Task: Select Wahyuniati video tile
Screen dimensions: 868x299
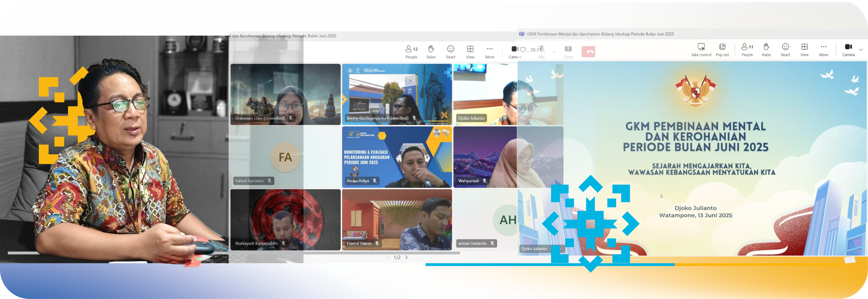Action: [x=508, y=157]
